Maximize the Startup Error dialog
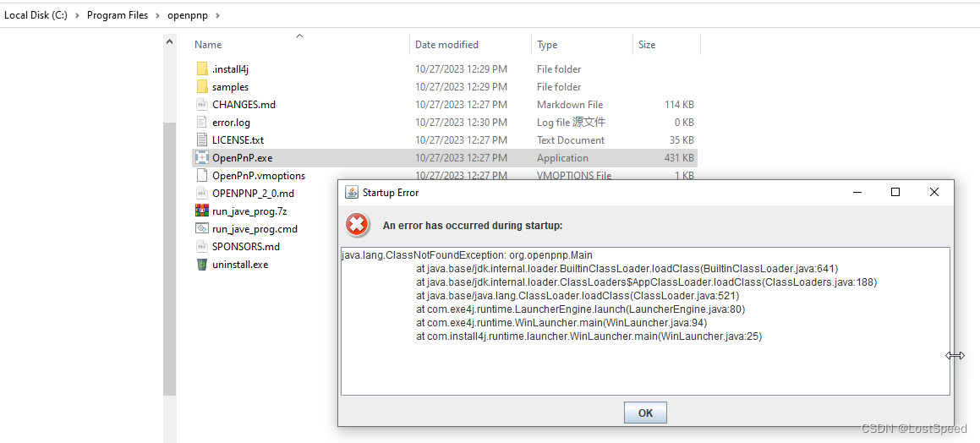 [x=895, y=193]
